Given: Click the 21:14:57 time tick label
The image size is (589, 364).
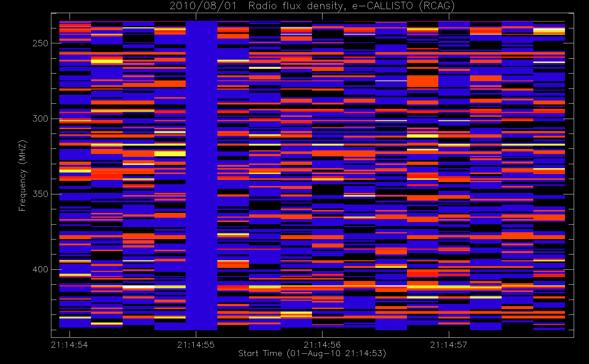Looking at the screenshot, I should [448, 345].
